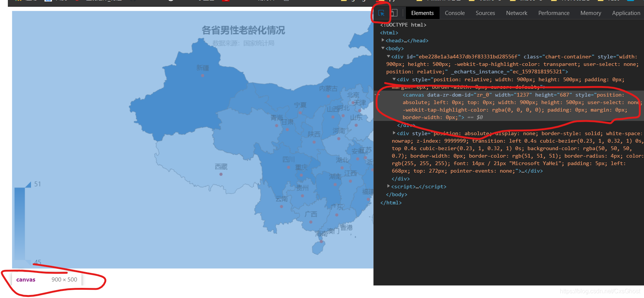The width and height of the screenshot is (644, 298).
Task: Click the 香港 label on the map
Action: pos(346,227)
